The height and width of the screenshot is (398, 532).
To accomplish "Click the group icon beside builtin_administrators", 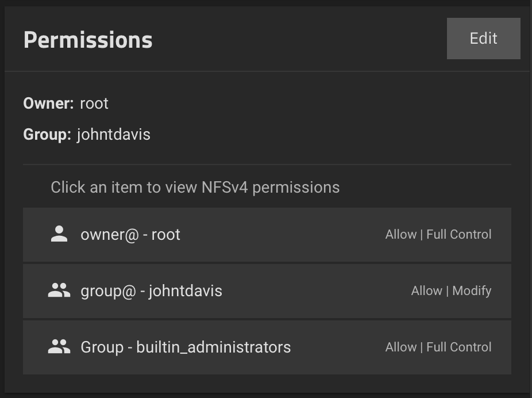I will pos(59,347).
